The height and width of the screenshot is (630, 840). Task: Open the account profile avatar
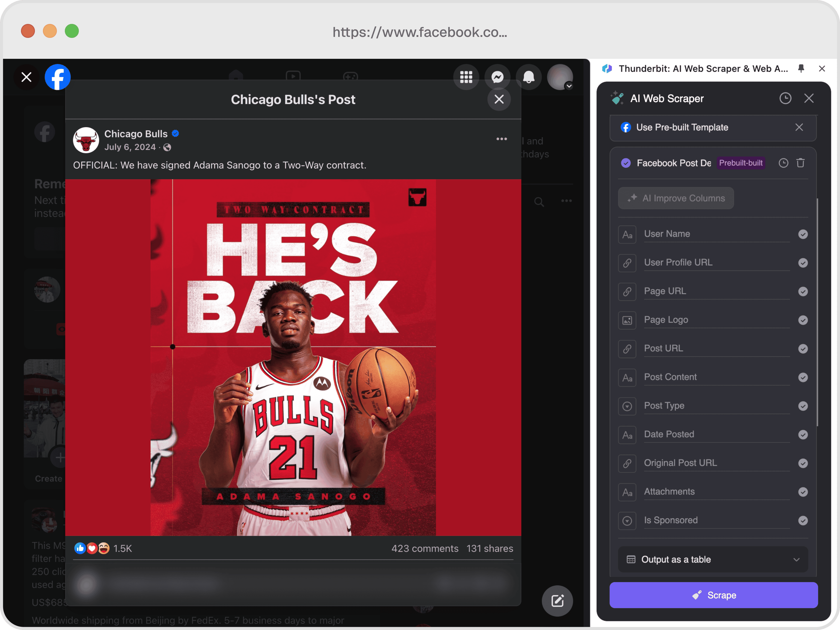[x=560, y=77]
